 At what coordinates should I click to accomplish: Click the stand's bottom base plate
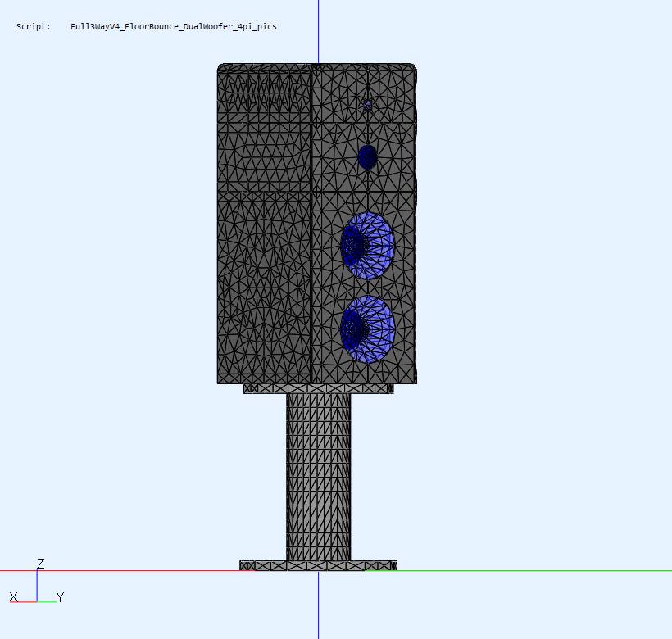tap(319, 565)
